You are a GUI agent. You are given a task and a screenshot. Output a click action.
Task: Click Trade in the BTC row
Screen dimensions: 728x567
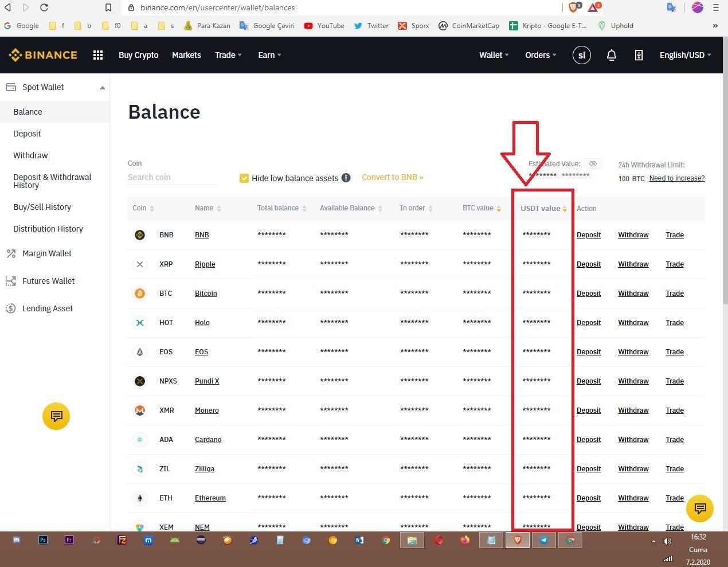(675, 294)
